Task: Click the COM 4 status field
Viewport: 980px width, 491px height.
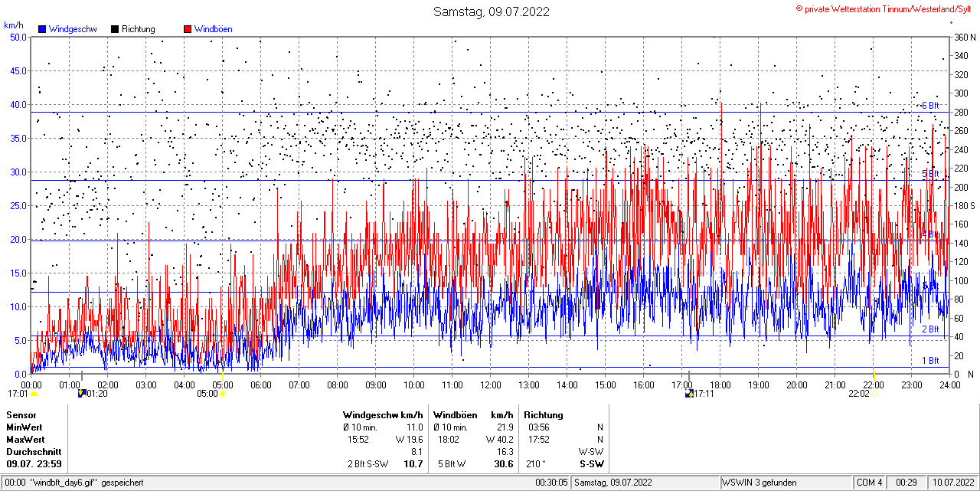Action: coord(870,483)
